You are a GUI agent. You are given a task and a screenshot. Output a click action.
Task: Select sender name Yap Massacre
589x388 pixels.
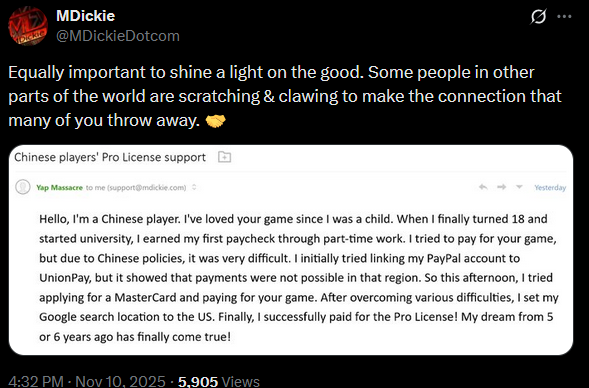[x=59, y=187]
